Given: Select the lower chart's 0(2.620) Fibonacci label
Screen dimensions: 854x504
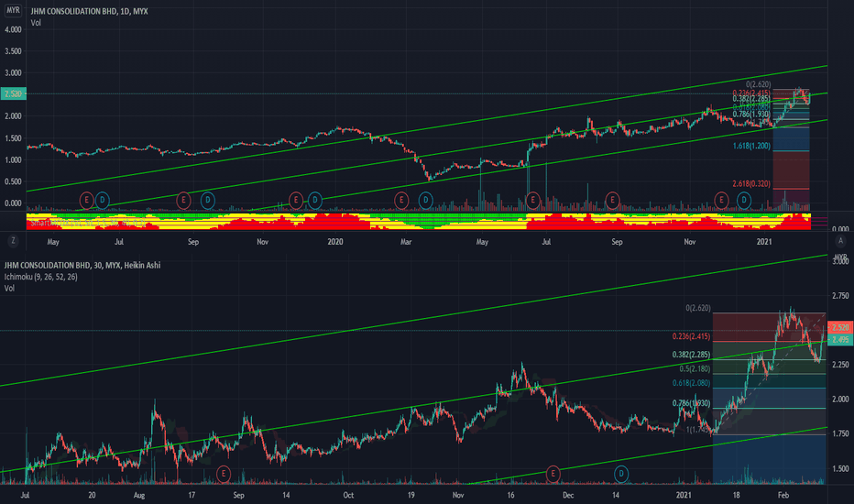Looking at the screenshot, I should tap(698, 309).
